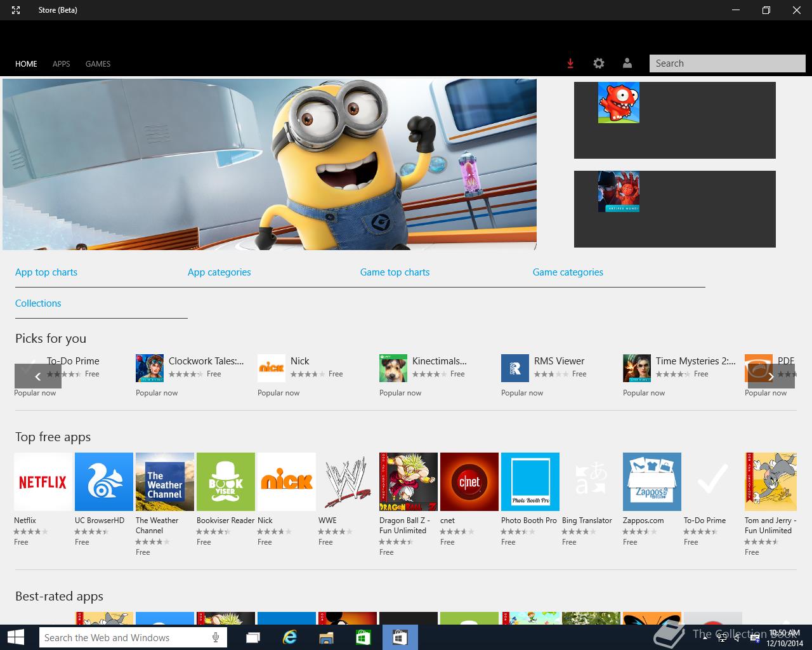
Task: Open The Weather Channel app icon
Action: pyautogui.click(x=165, y=482)
